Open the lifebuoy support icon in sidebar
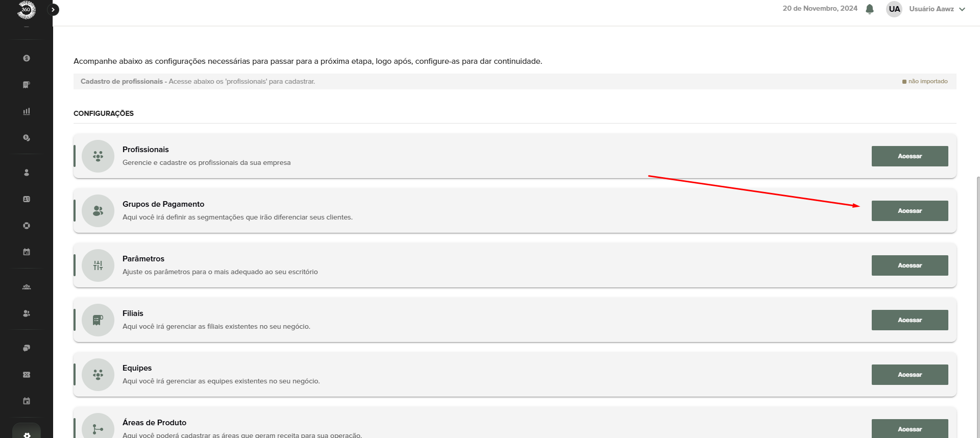Image resolution: width=980 pixels, height=438 pixels. 27,226
